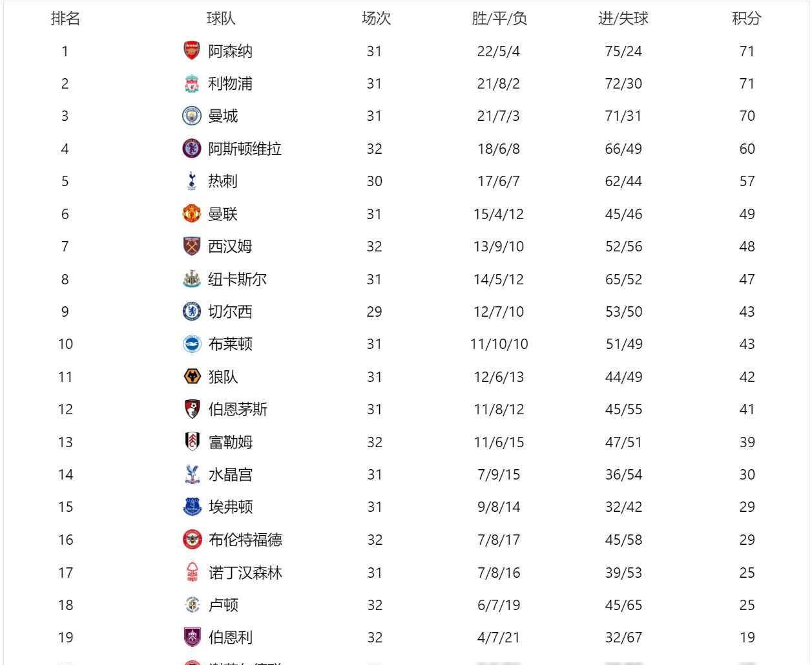Select the 伯恩利 team name
The image size is (812, 665).
[x=230, y=637]
